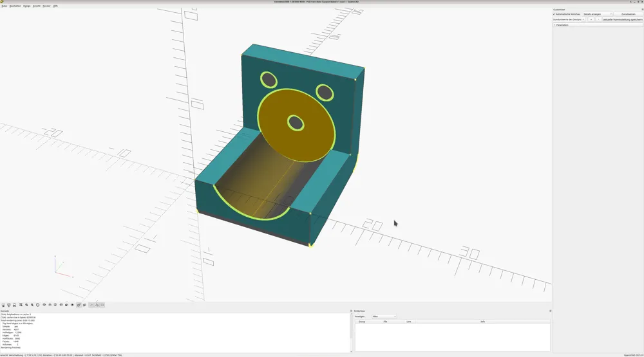
Task: Click the 'Rendering finished' console line
Action: point(10,347)
